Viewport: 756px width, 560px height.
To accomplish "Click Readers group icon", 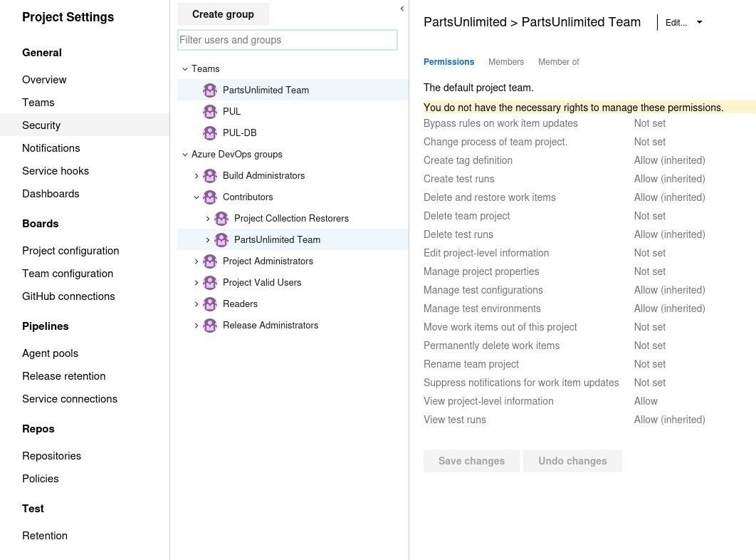I will click(x=210, y=304).
